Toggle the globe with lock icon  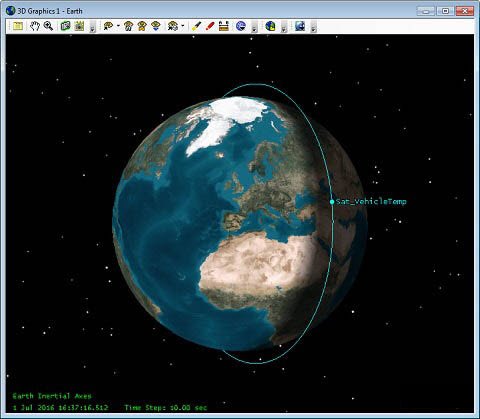(x=270, y=26)
